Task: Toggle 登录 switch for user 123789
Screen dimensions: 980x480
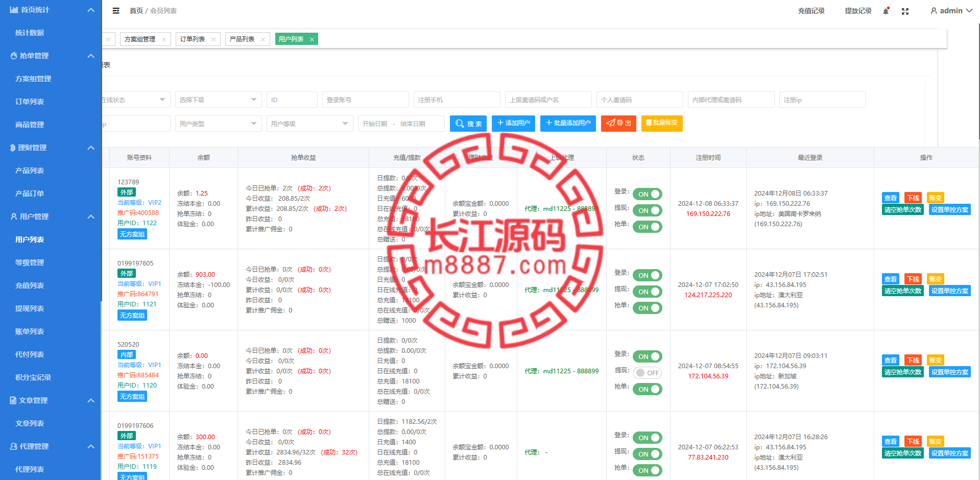Action: pos(647,194)
